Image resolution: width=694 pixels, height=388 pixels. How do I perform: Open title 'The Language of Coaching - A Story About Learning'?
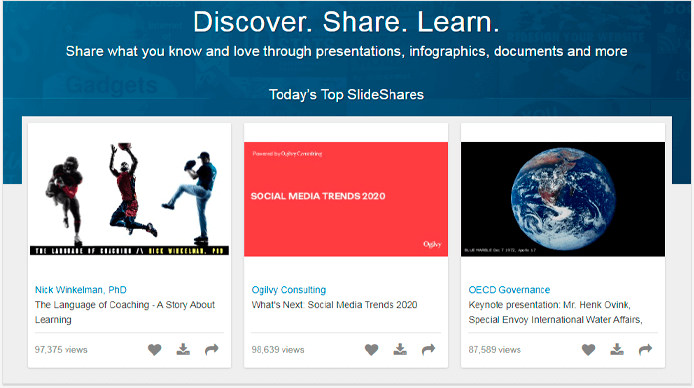point(125,312)
